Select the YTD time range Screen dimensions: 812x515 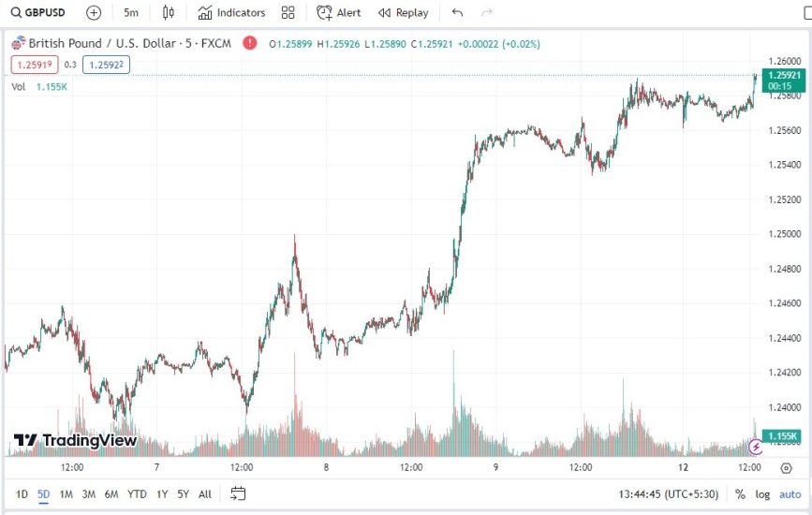click(137, 494)
